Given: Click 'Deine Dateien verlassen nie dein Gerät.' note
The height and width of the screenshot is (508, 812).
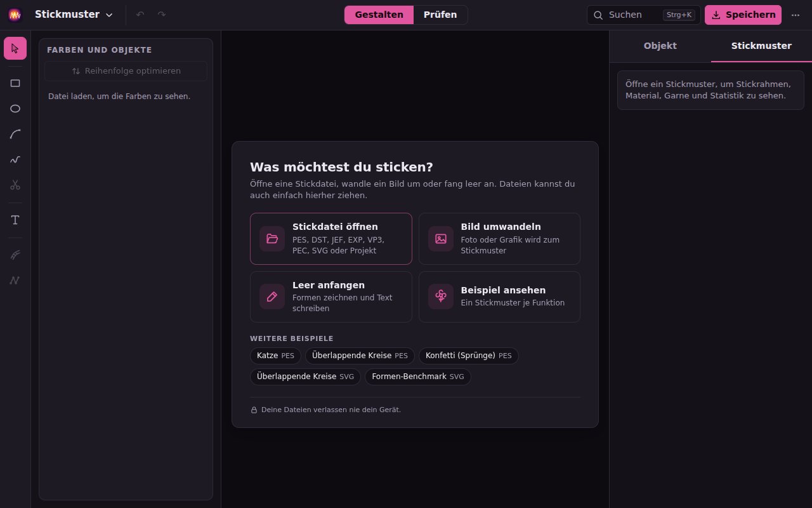Looking at the screenshot, I should click(331, 410).
